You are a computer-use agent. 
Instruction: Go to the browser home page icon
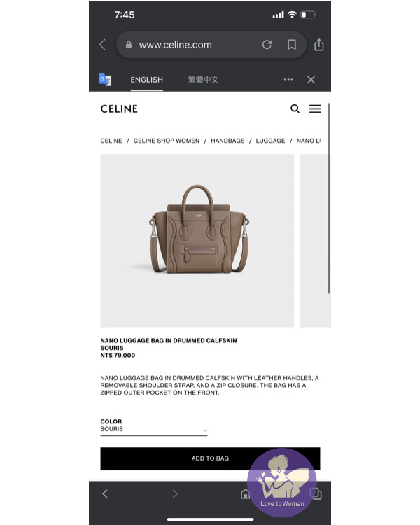245,493
